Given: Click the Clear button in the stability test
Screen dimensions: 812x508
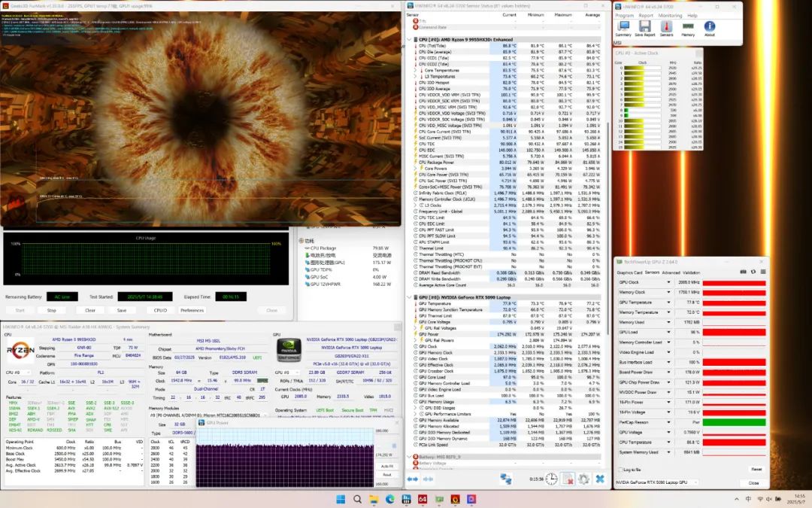Looking at the screenshot, I should point(90,311).
